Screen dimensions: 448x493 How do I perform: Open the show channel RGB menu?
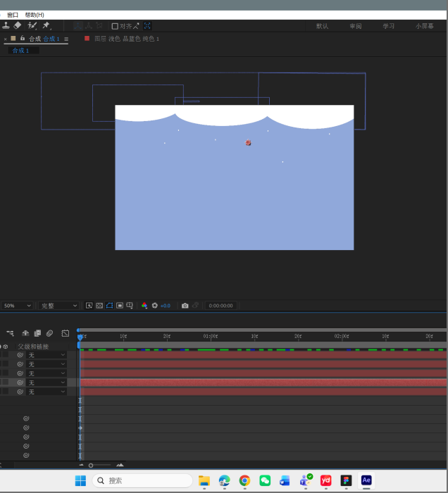(144, 306)
